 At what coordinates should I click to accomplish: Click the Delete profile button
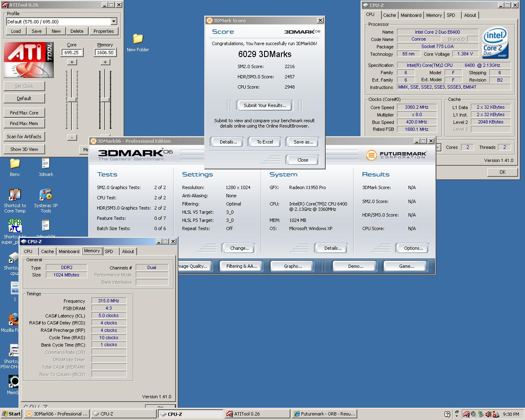77,31
